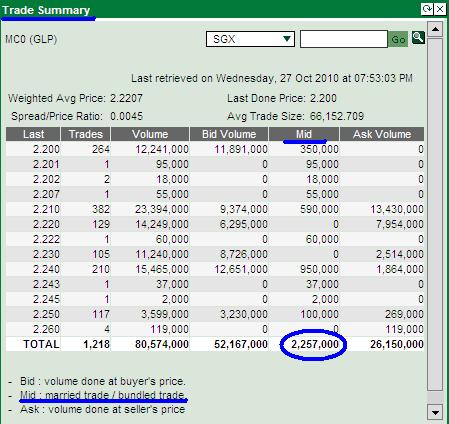Close the Trade Summary window

(x=440, y=9)
